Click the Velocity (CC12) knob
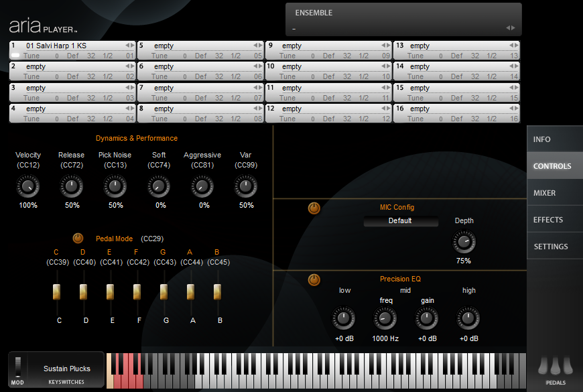 [28, 186]
